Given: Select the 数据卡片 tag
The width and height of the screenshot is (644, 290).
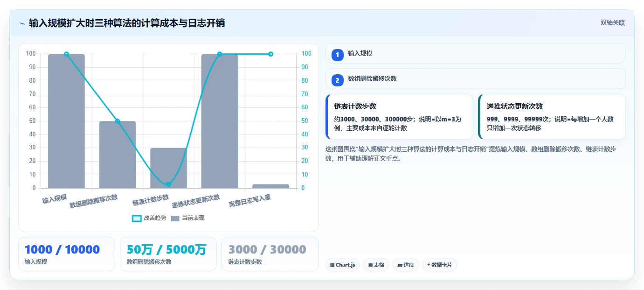Looking at the screenshot, I should (x=440, y=265).
